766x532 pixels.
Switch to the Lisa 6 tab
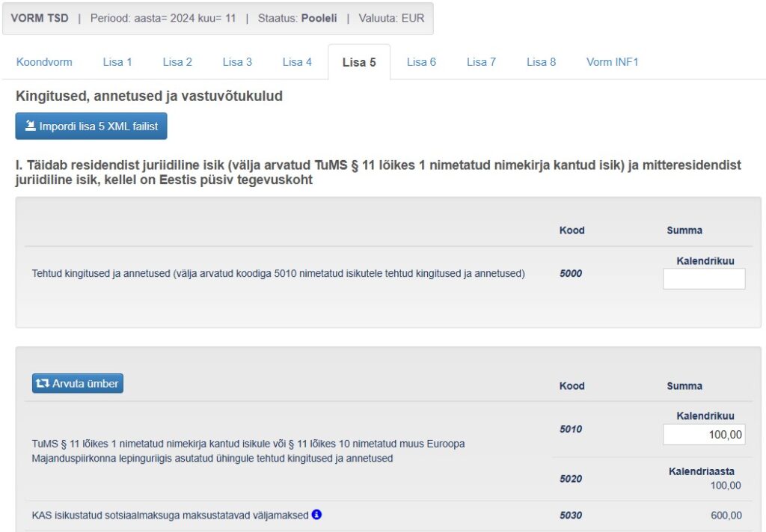pyautogui.click(x=421, y=62)
